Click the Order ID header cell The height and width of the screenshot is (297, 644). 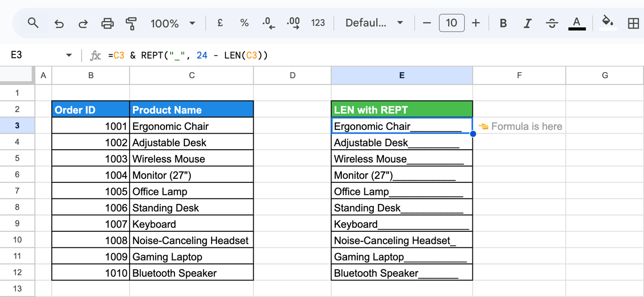pos(91,110)
